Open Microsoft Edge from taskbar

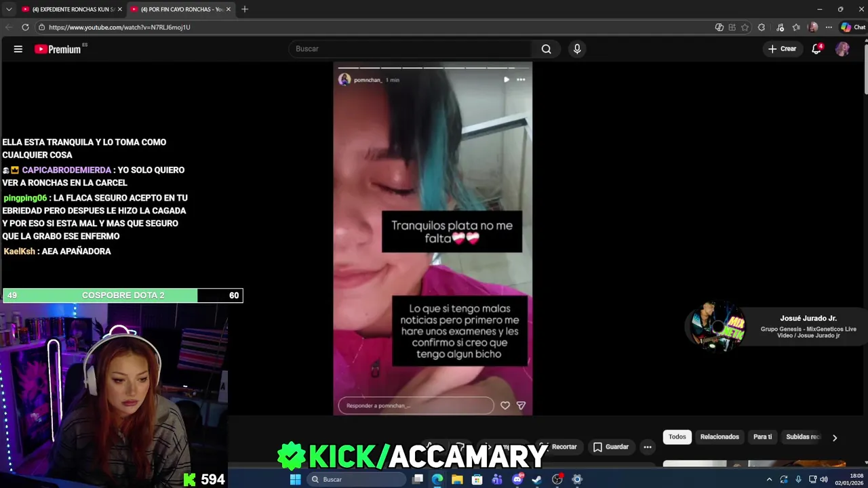pos(437,479)
